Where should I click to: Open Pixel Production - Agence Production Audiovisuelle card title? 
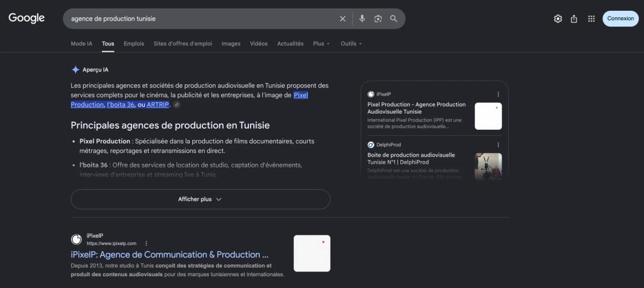point(416,108)
